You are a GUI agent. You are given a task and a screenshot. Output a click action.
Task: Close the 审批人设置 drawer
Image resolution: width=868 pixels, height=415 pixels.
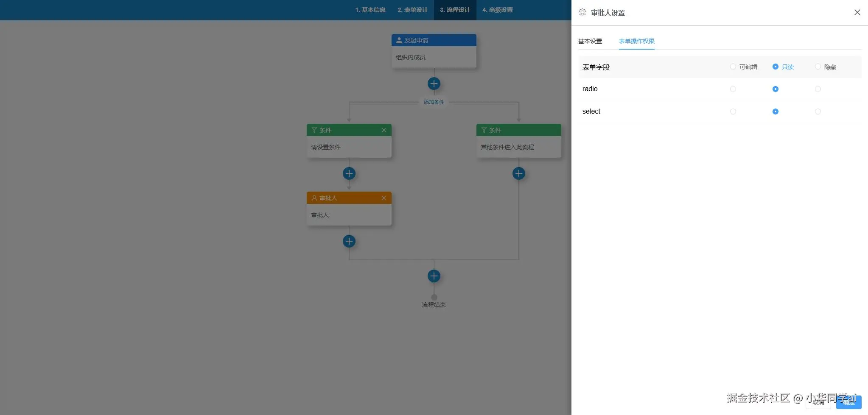(857, 12)
